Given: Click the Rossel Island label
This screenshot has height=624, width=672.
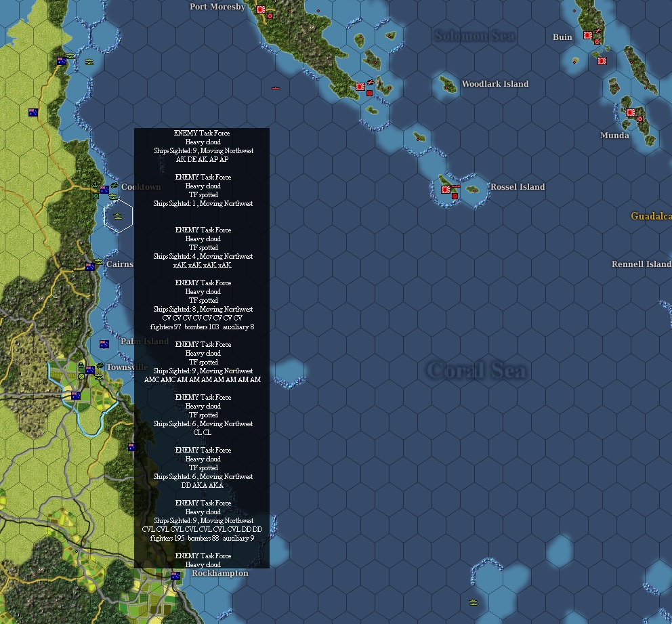Looking at the screenshot, I should pyautogui.click(x=518, y=186).
